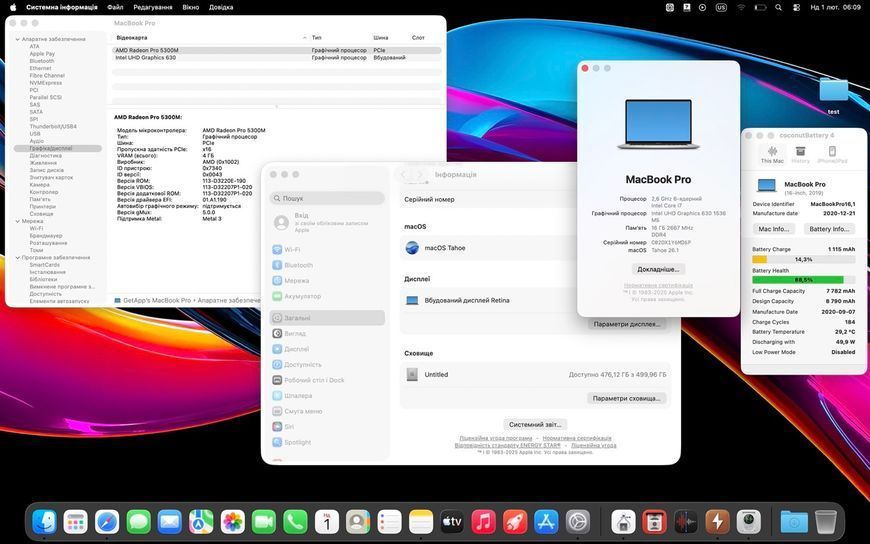Click the Пошук search field in Settings
The width and height of the screenshot is (870, 544).
pyautogui.click(x=327, y=198)
